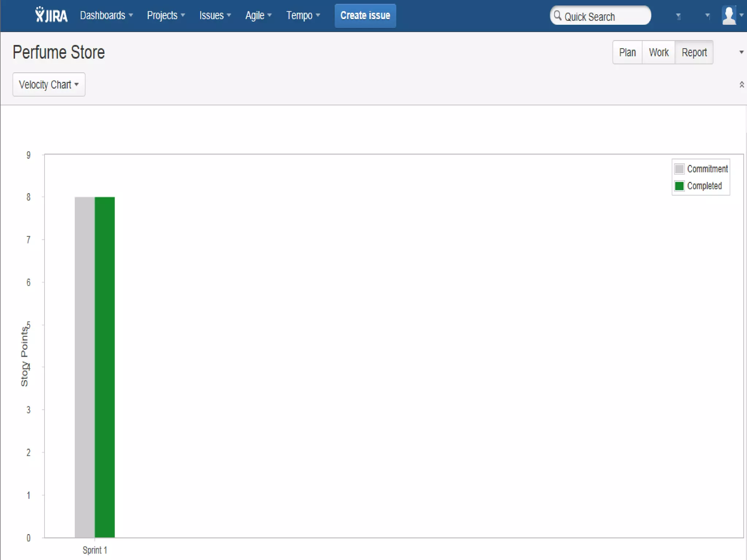The height and width of the screenshot is (560, 747).
Task: Expand the Dashboards dropdown menu
Action: click(x=106, y=15)
